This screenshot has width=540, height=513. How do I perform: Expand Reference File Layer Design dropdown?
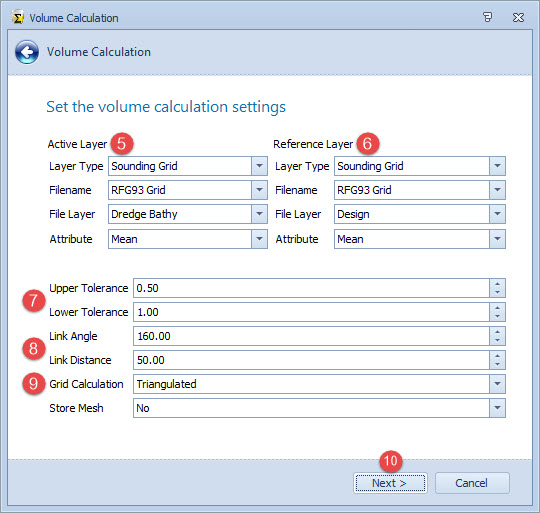point(497,214)
